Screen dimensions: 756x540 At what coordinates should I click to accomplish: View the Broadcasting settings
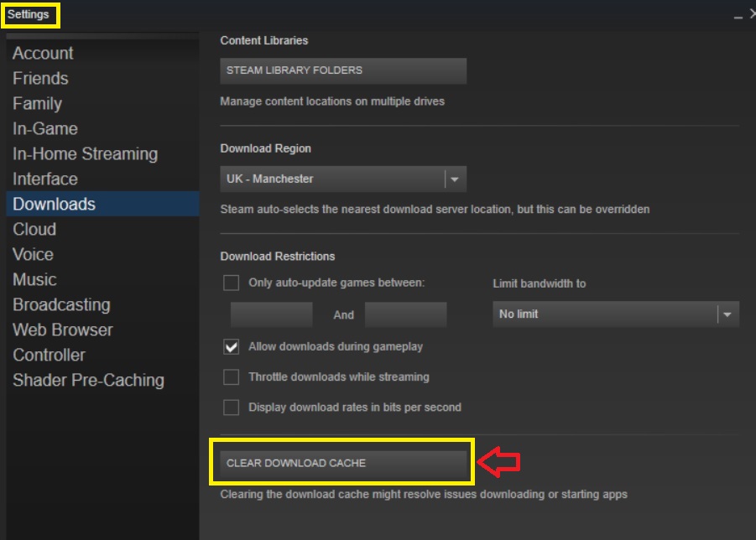click(x=61, y=304)
